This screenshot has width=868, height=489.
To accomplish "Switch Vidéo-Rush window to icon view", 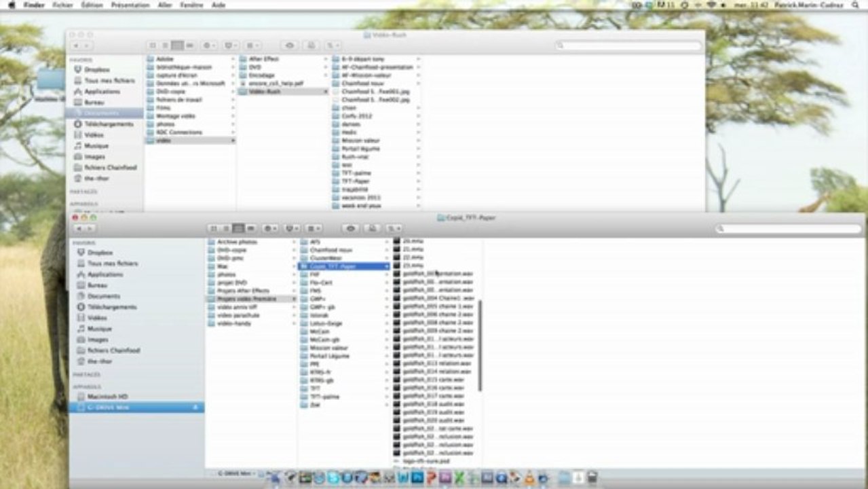I will 152,46.
